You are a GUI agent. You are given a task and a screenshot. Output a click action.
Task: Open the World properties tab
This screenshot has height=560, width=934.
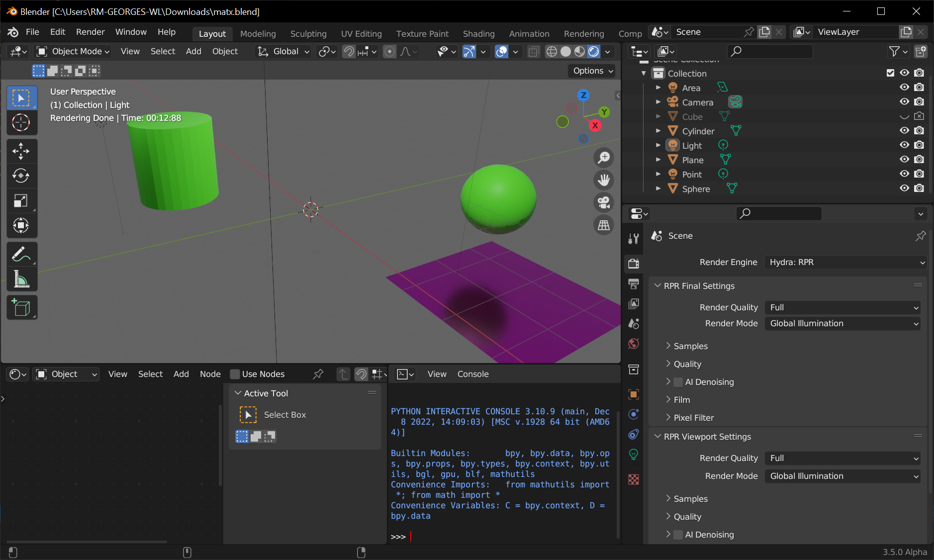point(634,344)
